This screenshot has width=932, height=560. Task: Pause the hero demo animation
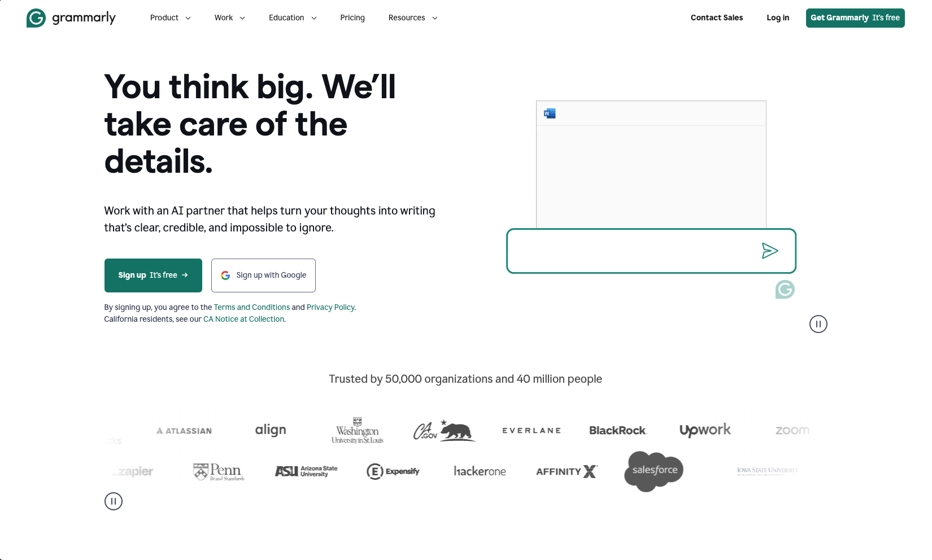click(x=818, y=324)
